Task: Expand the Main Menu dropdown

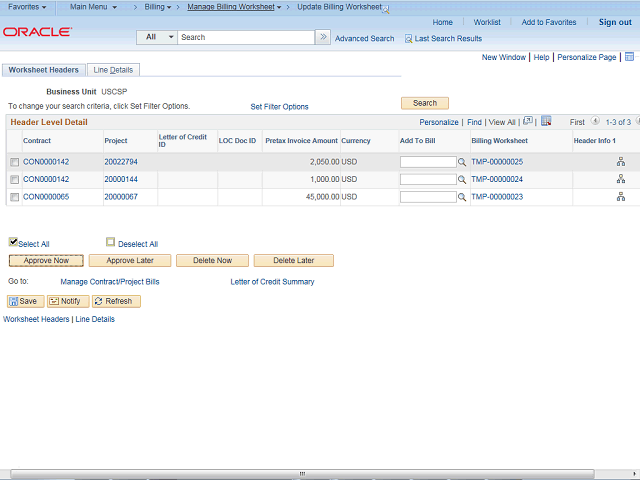Action: coord(93,7)
